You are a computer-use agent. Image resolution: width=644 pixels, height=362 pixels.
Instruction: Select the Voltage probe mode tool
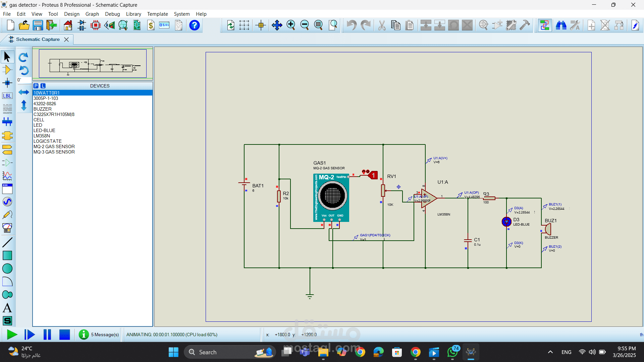(x=7, y=215)
